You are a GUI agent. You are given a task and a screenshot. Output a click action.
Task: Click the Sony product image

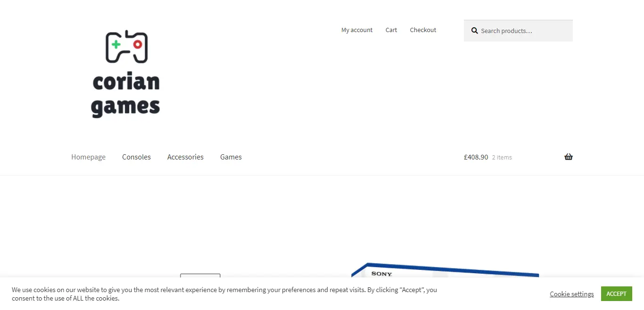click(x=445, y=270)
